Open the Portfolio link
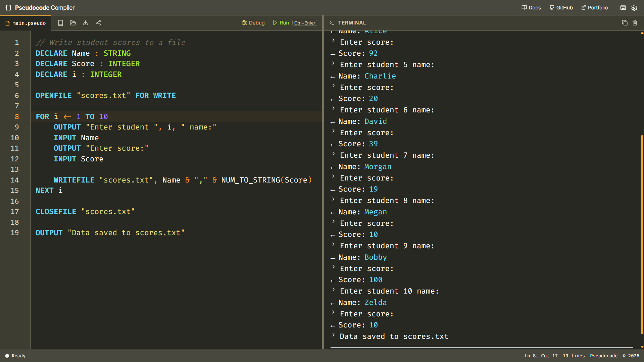This screenshot has height=362, width=644. tap(595, 7)
